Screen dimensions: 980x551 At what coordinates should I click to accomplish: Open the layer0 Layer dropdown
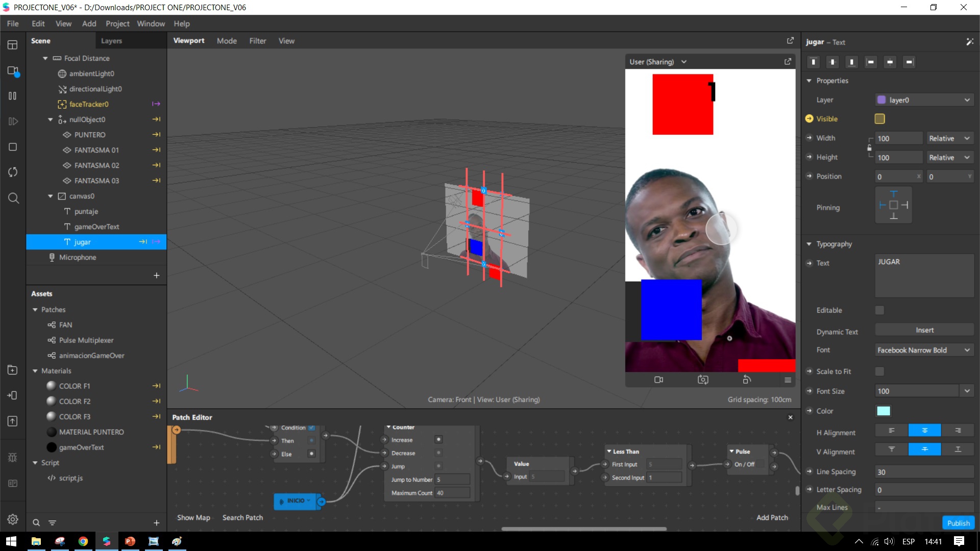(x=924, y=100)
